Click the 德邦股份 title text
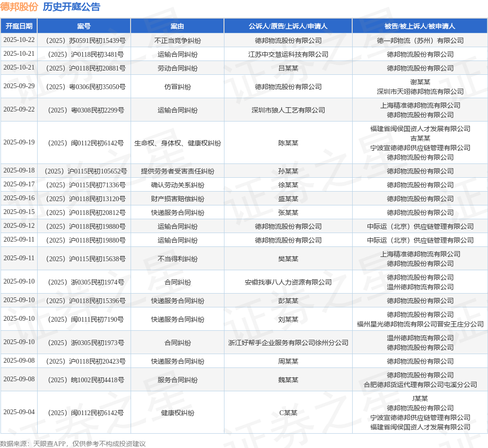The image size is (488, 448). point(19,7)
